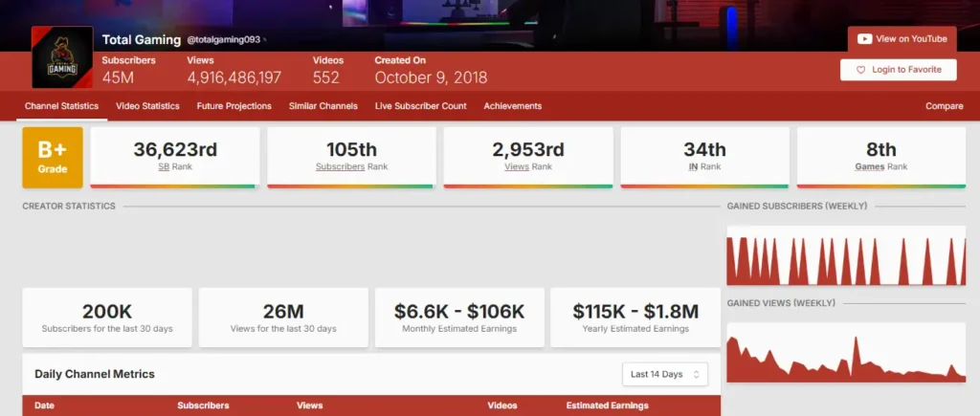Open Live Subscriber Count tab

point(421,106)
